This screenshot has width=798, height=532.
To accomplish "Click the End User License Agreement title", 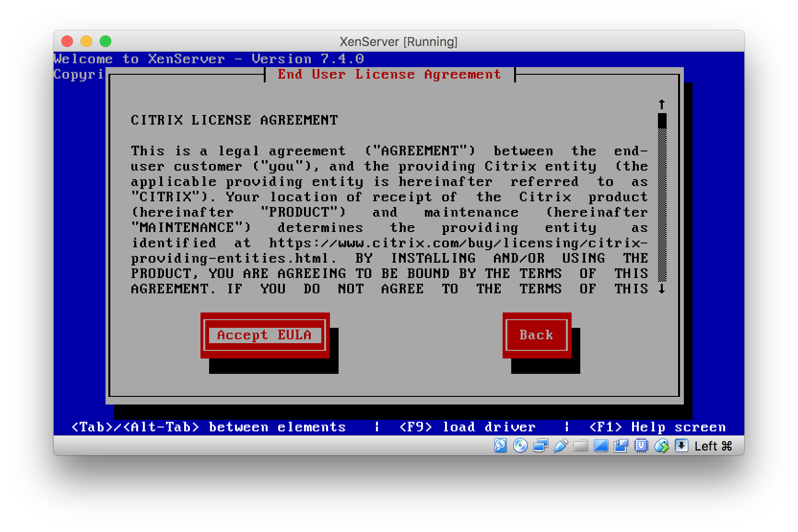I will 389,74.
